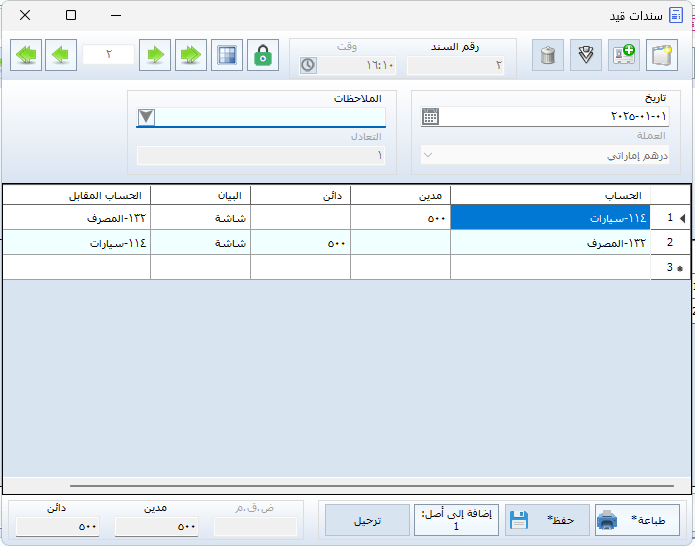Open the الملاحظات dropdown arrow
The image size is (695, 546).
(x=146, y=117)
